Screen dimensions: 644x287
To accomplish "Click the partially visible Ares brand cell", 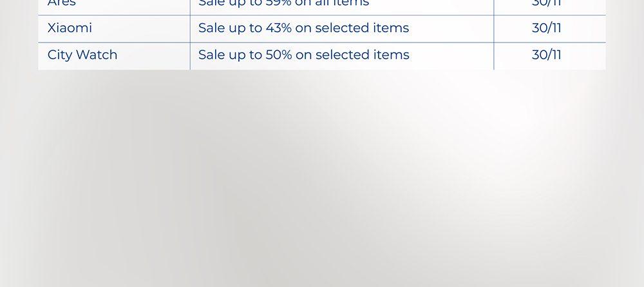I will pyautogui.click(x=62, y=3).
